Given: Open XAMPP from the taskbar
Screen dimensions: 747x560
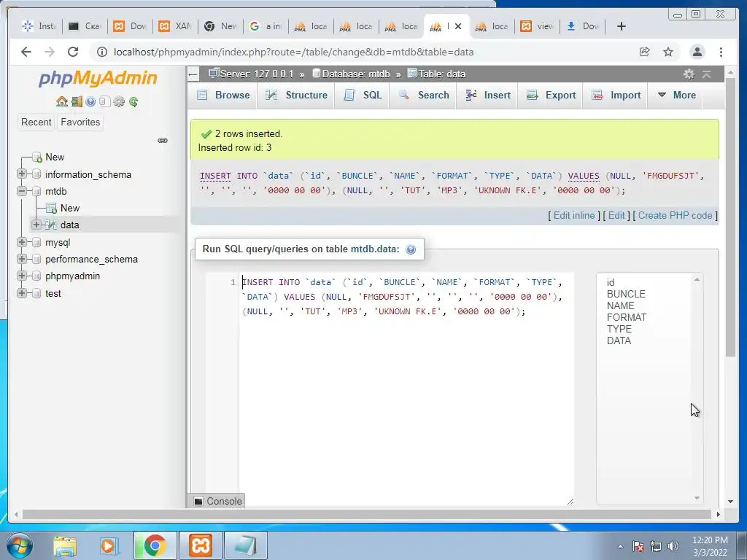Looking at the screenshot, I should (x=201, y=545).
